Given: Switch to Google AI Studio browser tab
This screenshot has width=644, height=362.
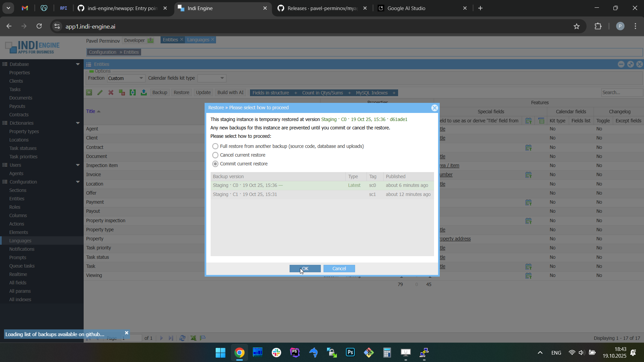Looking at the screenshot, I should coord(406,8).
